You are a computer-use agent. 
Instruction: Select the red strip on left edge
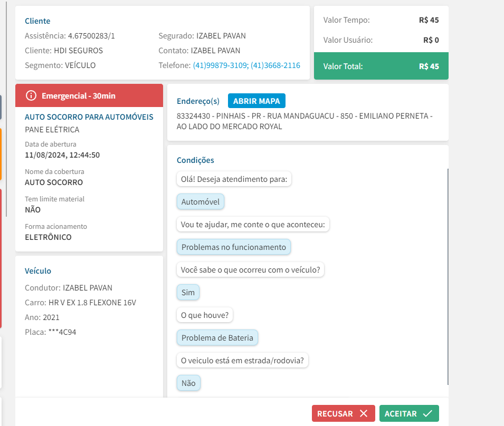(1, 258)
